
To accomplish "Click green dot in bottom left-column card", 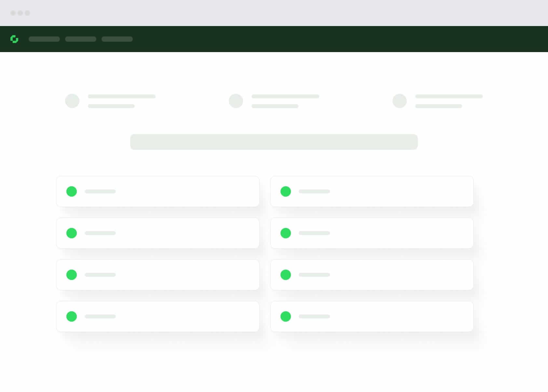I will tap(72, 316).
